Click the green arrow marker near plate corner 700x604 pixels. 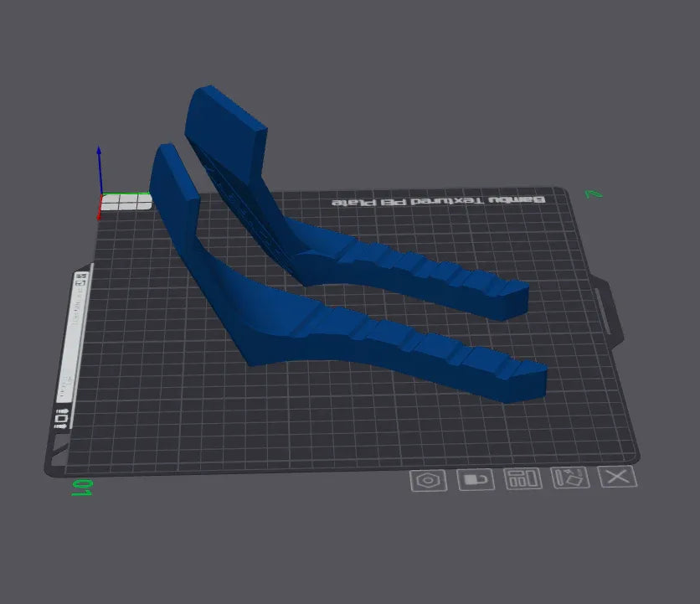(x=594, y=194)
